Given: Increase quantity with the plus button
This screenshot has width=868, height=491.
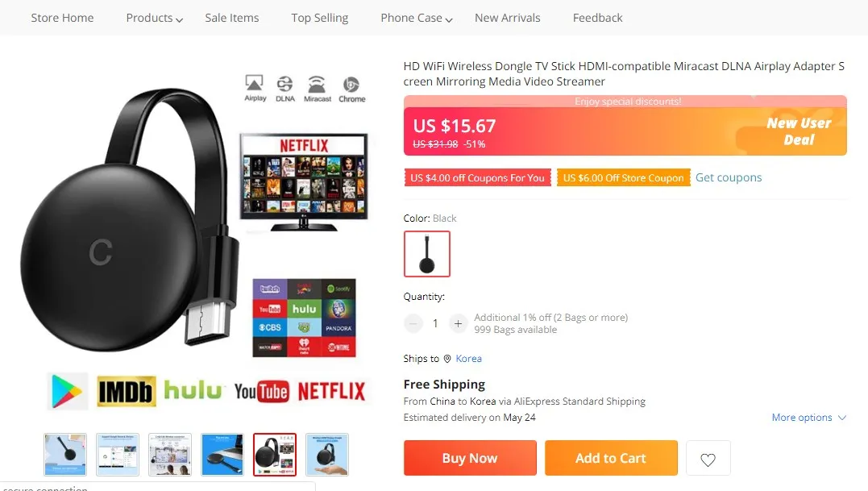Looking at the screenshot, I should coord(458,323).
